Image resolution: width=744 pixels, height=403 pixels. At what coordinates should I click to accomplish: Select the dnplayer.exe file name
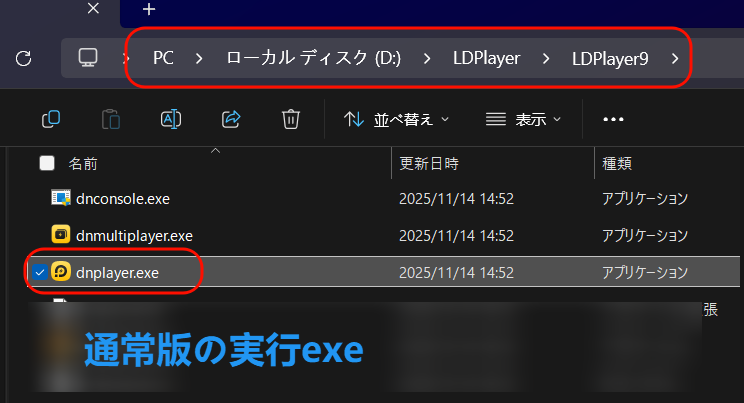tap(117, 273)
